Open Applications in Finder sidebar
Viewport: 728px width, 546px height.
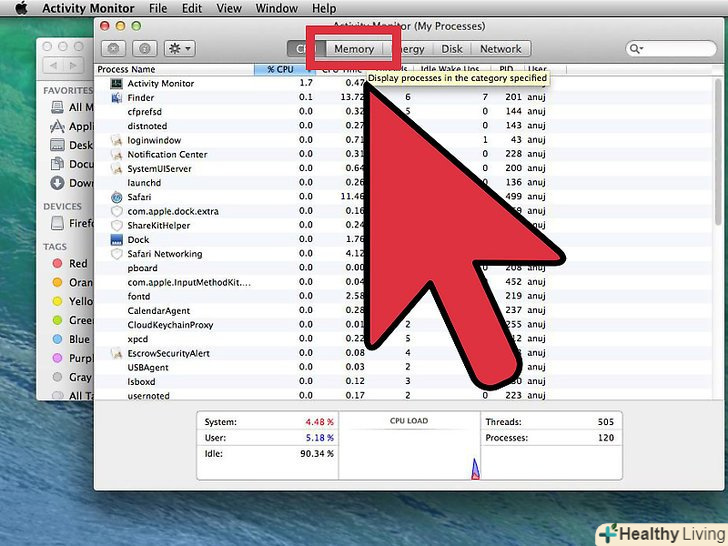(72, 126)
